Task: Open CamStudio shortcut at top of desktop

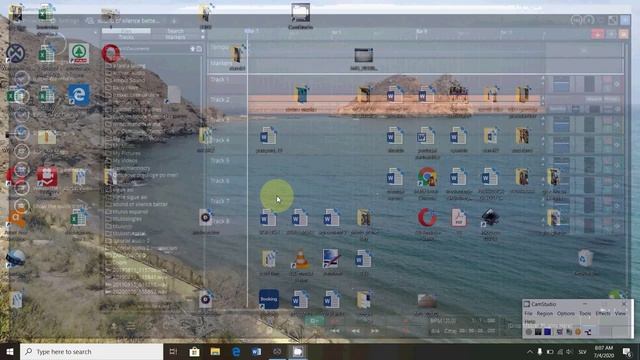Action: (x=300, y=16)
